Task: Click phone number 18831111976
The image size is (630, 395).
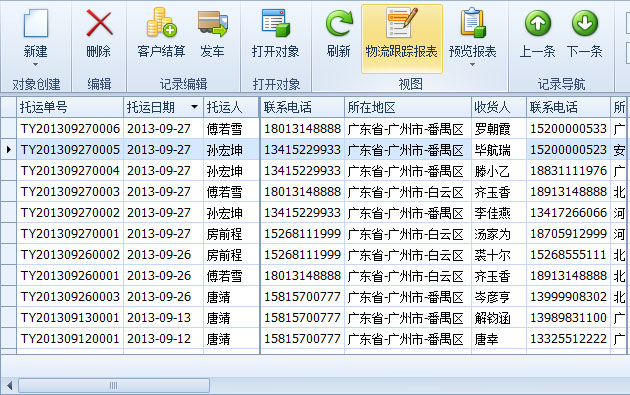Action: coord(568,171)
